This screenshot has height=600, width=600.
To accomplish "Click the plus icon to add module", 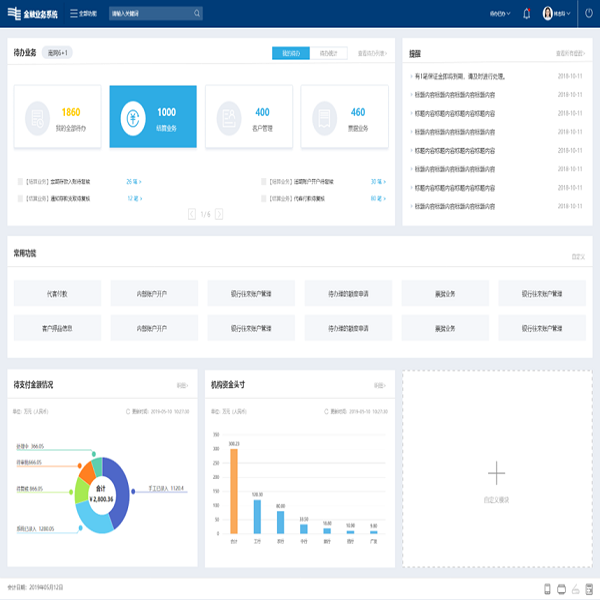I will (496, 473).
